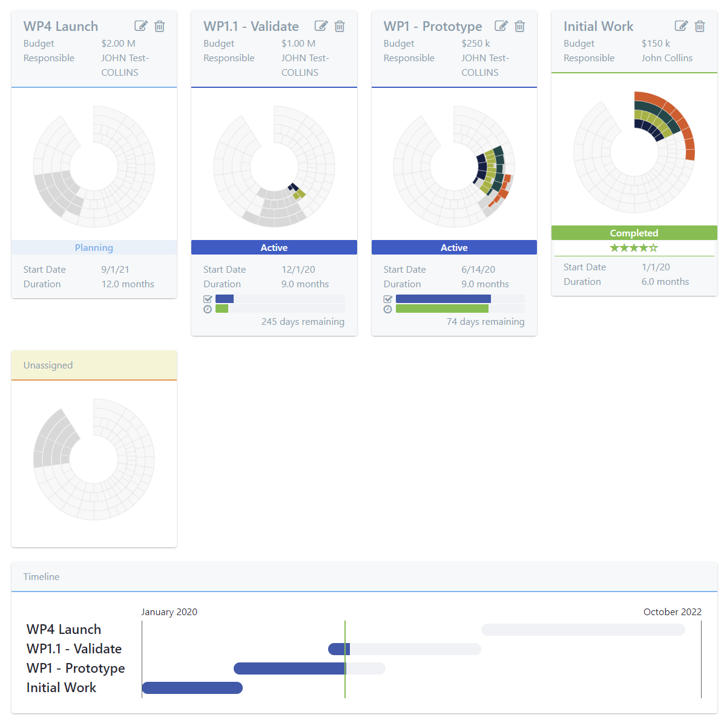The width and height of the screenshot is (724, 720).
Task: Click the Active status on WP1.1 - Validate
Action: (274, 247)
